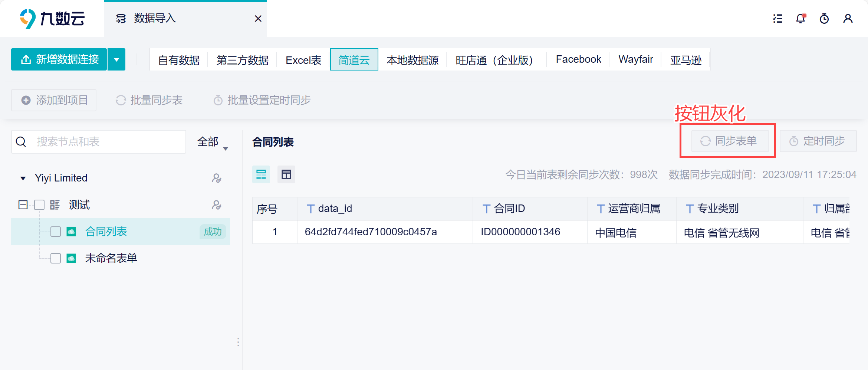Click the 新增数据连接 button
The height and width of the screenshot is (370, 868).
pos(59,59)
